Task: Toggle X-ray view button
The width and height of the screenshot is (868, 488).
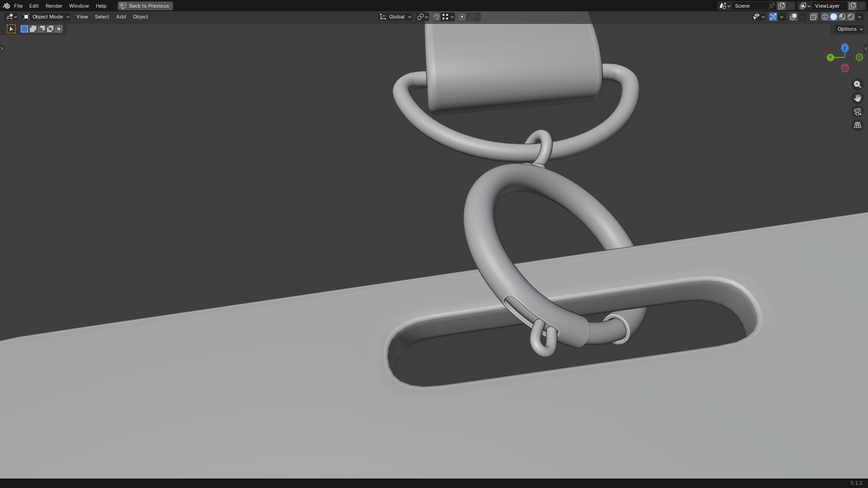Action: (x=813, y=17)
